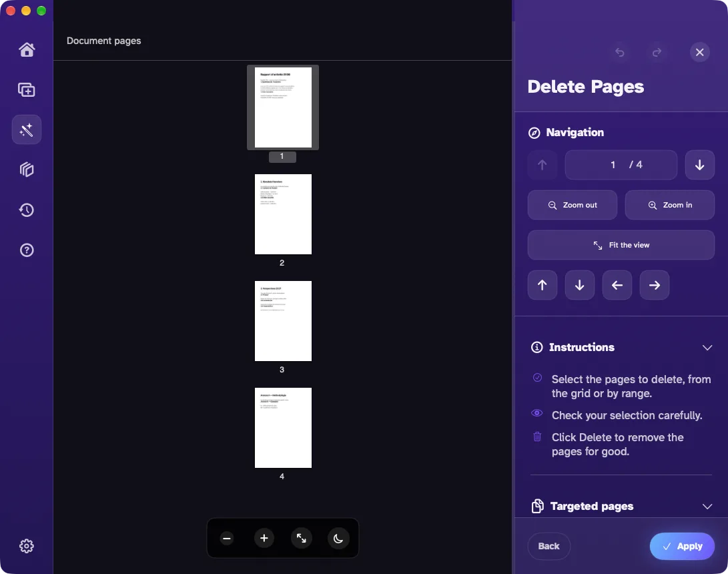Image resolution: width=728 pixels, height=574 pixels.
Task: Click the Zoom in button
Action: (x=669, y=205)
